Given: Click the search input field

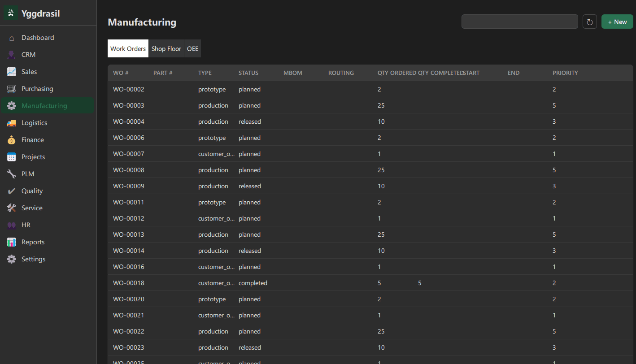Looking at the screenshot, I should pyautogui.click(x=519, y=21).
